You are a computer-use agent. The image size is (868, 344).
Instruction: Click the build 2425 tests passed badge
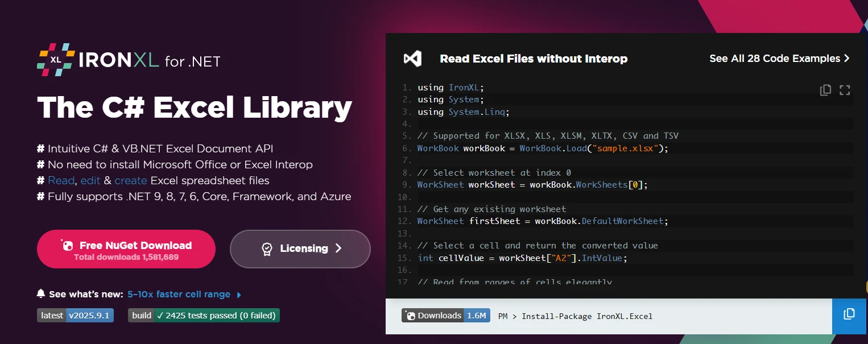(204, 316)
